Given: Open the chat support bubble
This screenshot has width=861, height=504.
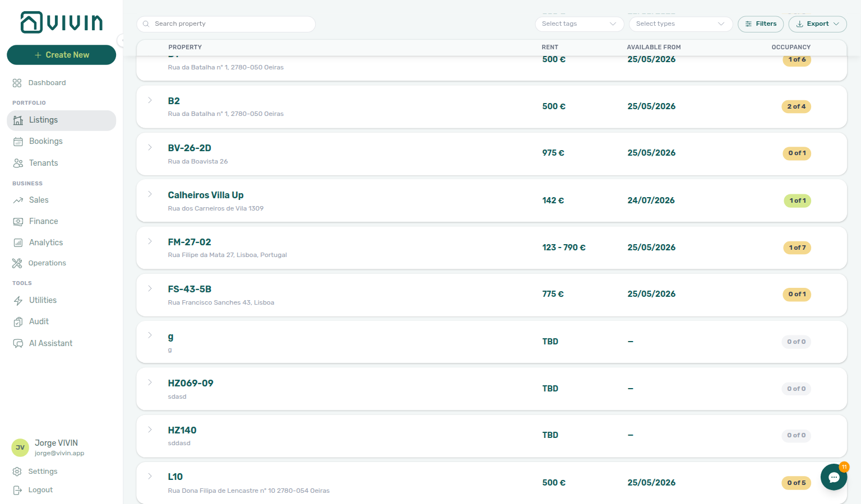Looking at the screenshot, I should pyautogui.click(x=834, y=477).
